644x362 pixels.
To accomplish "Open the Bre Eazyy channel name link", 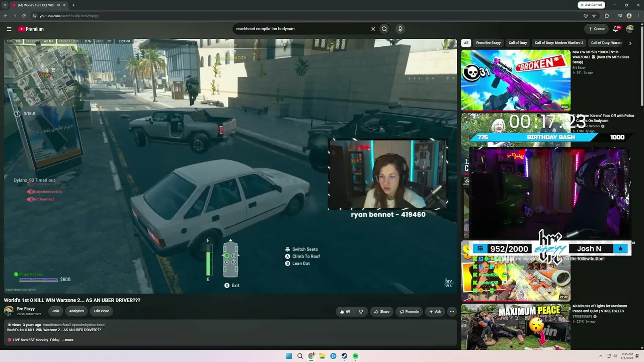I will pyautogui.click(x=26, y=309).
